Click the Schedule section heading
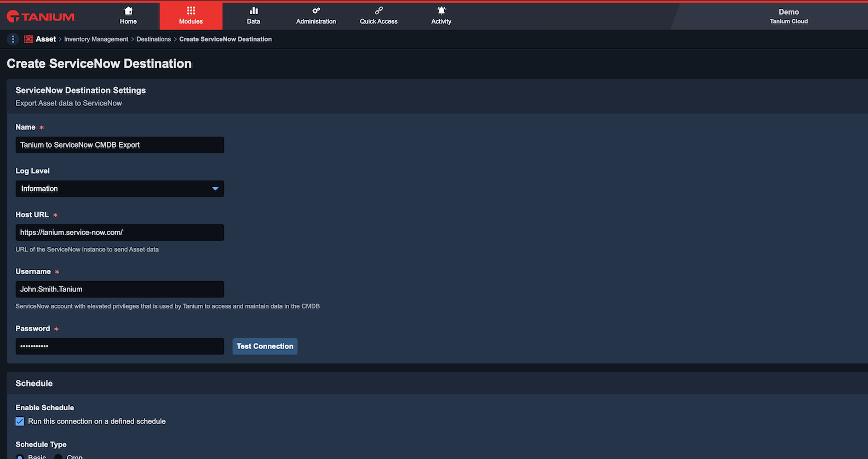This screenshot has height=459, width=868. (x=34, y=384)
